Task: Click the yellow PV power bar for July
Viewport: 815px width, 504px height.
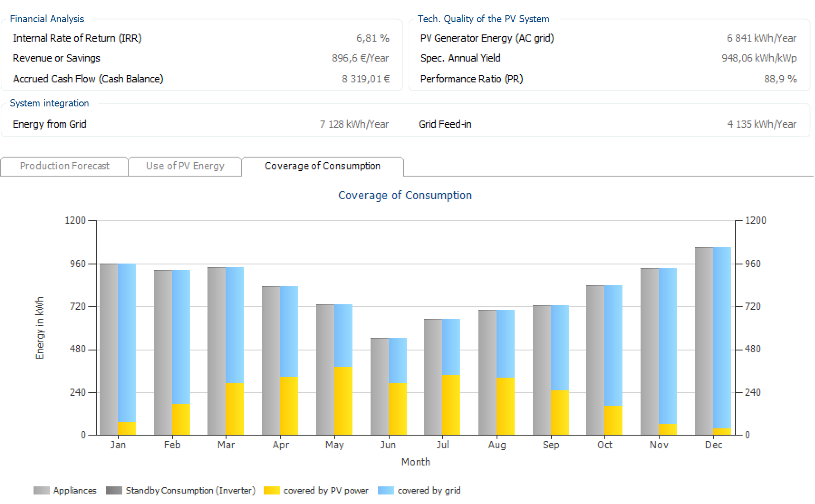Action: [451, 405]
